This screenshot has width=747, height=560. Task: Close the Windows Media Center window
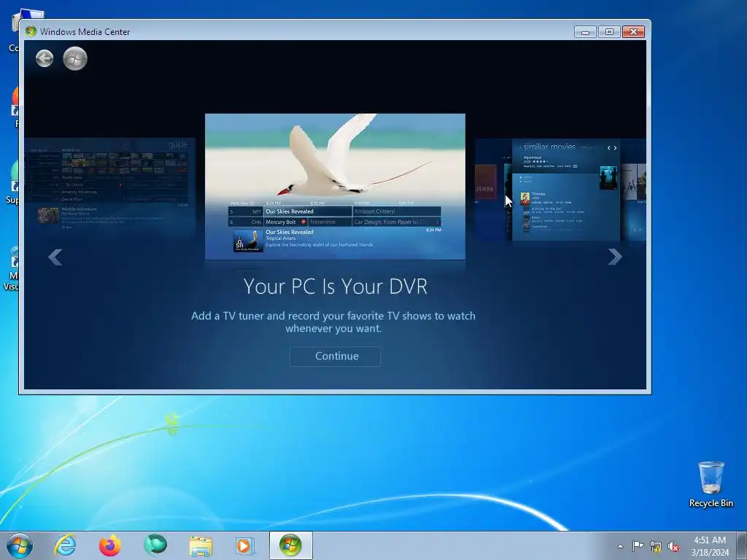[634, 32]
